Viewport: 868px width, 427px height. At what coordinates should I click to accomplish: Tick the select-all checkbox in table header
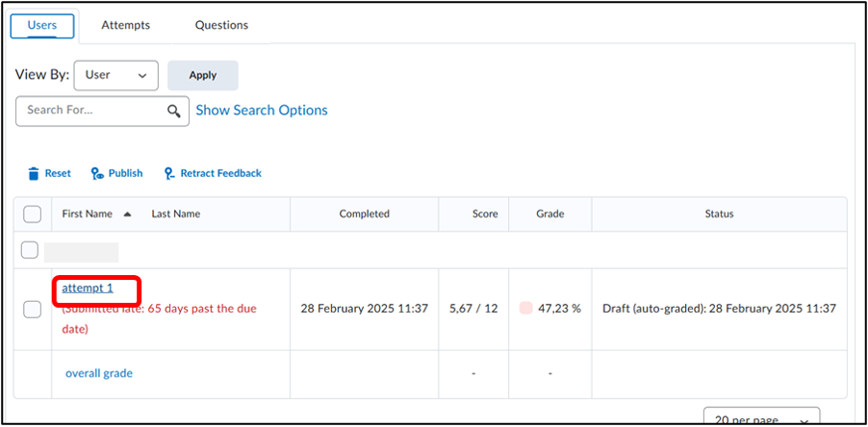pos(32,214)
